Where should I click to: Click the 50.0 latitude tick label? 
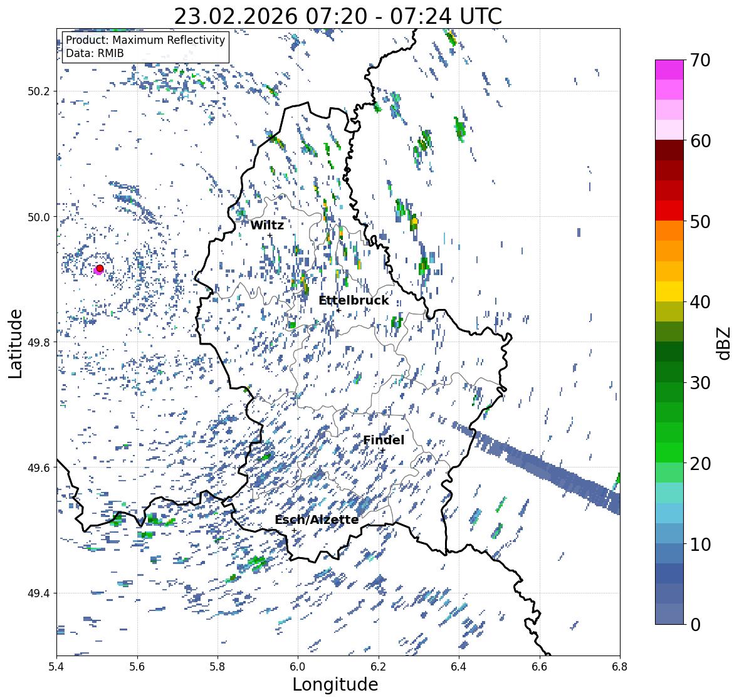pos(39,217)
